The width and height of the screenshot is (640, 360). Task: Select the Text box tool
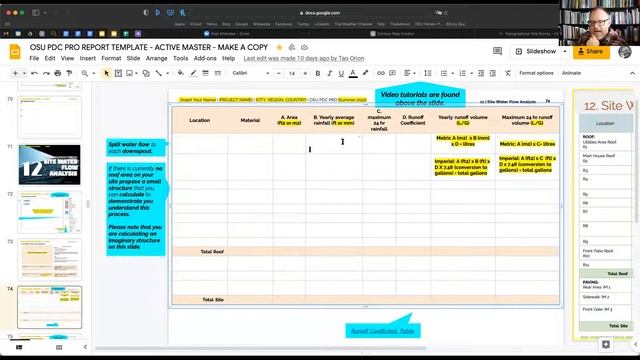click(118, 73)
